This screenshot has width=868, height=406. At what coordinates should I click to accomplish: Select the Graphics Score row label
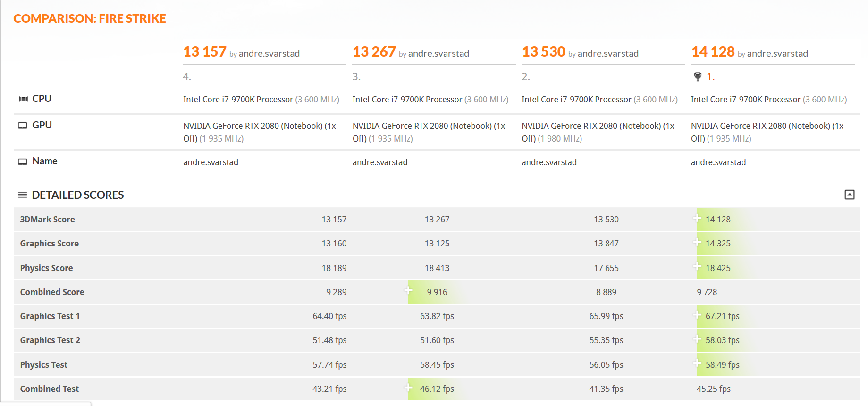click(49, 244)
